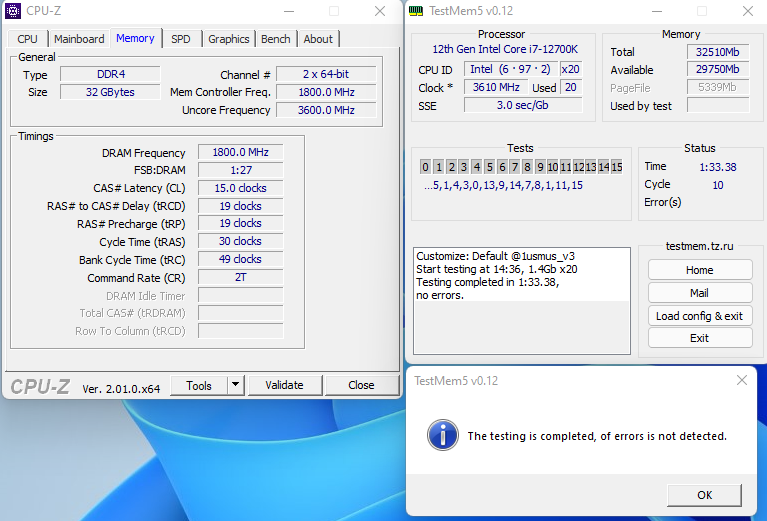This screenshot has width=767, height=521.
Task: Click the TestMem5 memory chip title icon
Action: coord(416,11)
